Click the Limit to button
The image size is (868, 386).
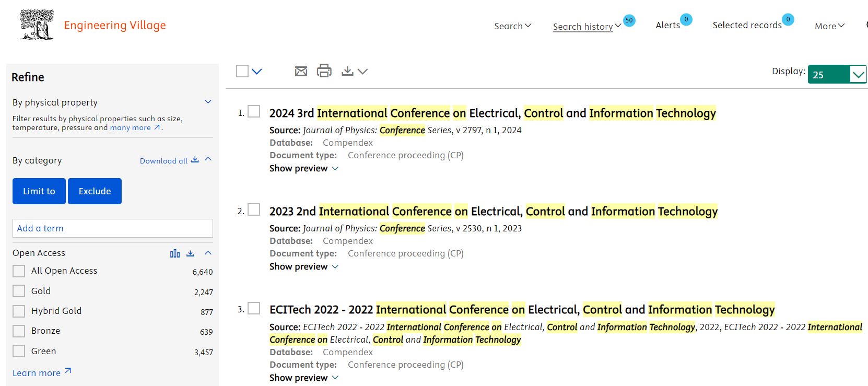point(39,191)
